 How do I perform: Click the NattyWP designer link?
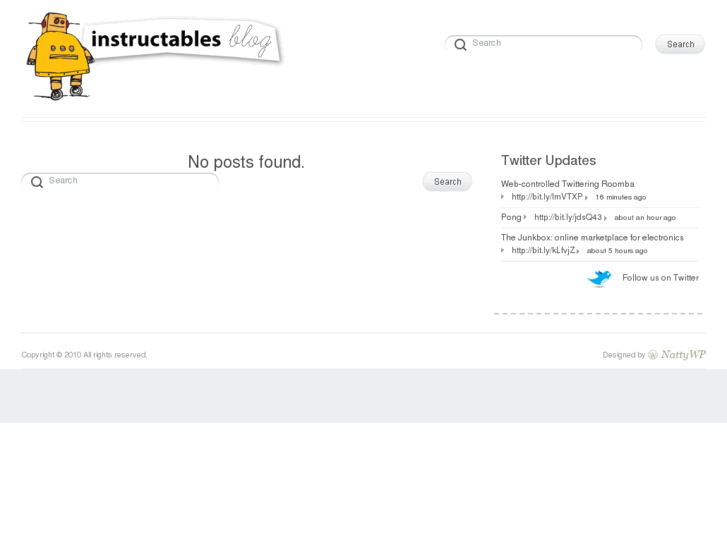683,355
